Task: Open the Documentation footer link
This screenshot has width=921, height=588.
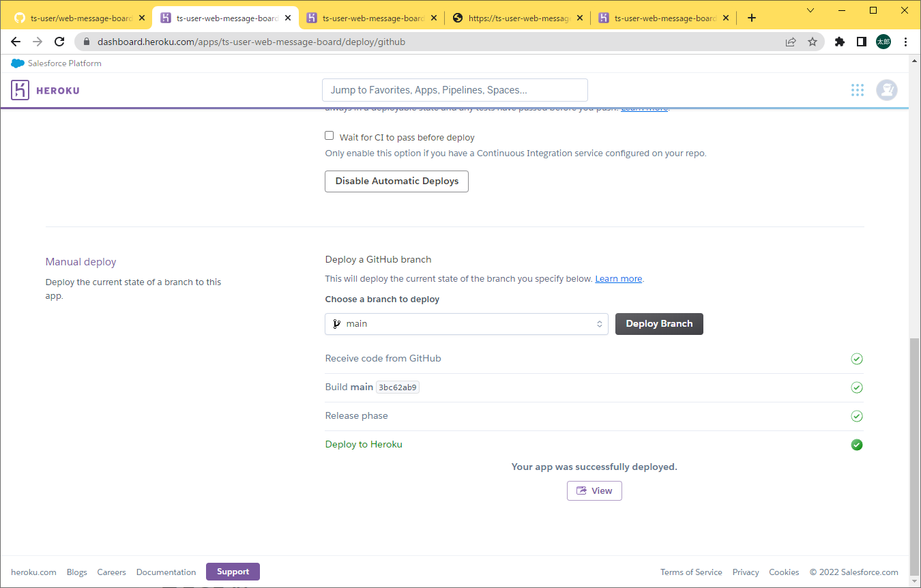Action: [166, 572]
